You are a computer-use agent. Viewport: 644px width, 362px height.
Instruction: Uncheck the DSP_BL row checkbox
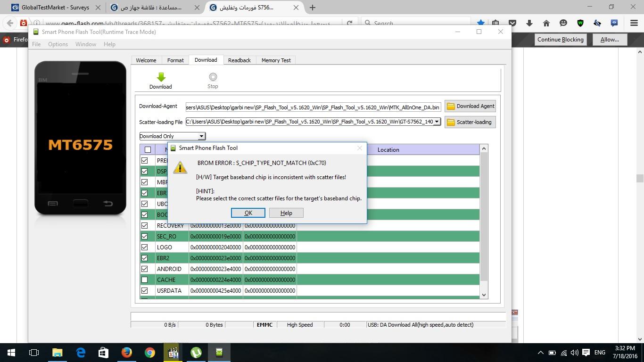145,172
